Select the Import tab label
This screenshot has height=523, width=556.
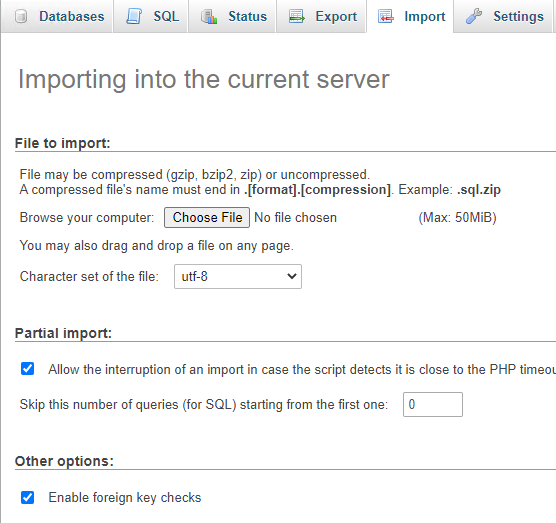point(425,16)
